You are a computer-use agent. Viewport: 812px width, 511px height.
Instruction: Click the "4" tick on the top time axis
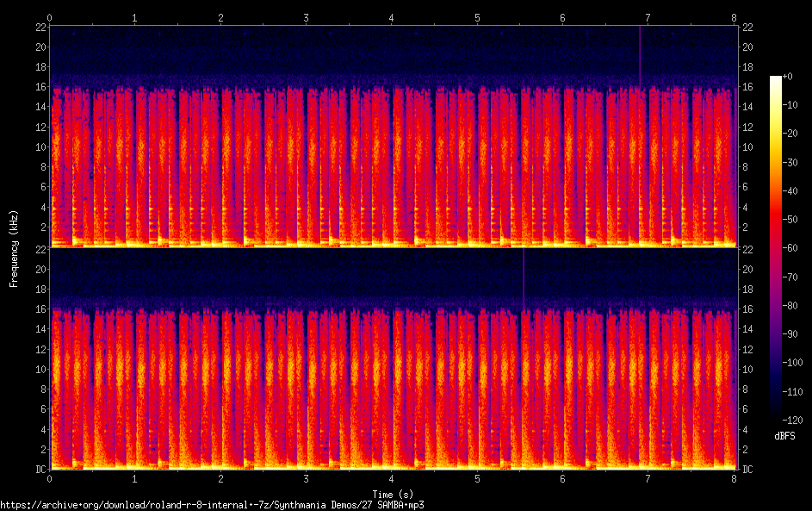[x=392, y=17]
